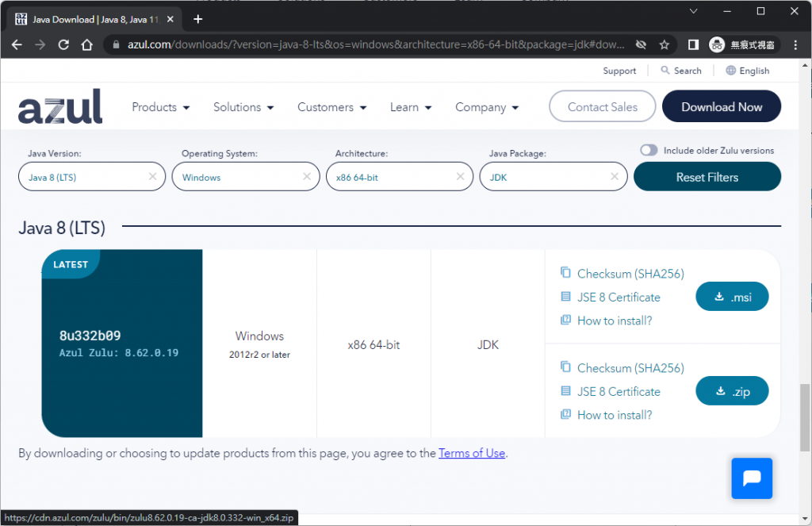This screenshot has width=812, height=526.
Task: Open the Terms of Use link
Action: pos(472,453)
